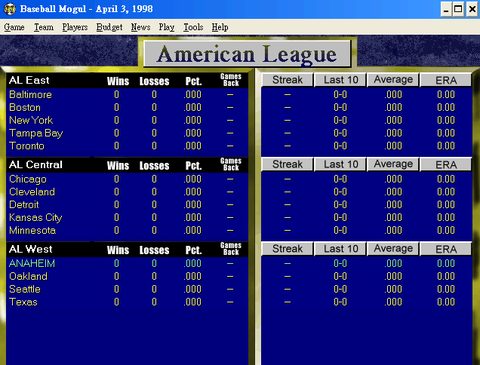Image resolution: width=480 pixels, height=365 pixels.
Task: Click the AL Central Losses header
Action: [154, 165]
